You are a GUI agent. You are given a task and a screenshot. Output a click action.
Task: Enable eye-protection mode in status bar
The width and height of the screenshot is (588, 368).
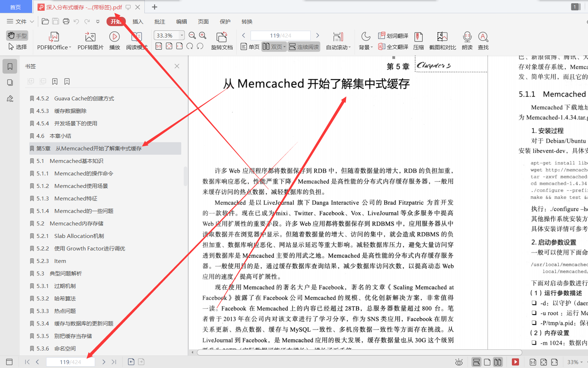(x=459, y=362)
